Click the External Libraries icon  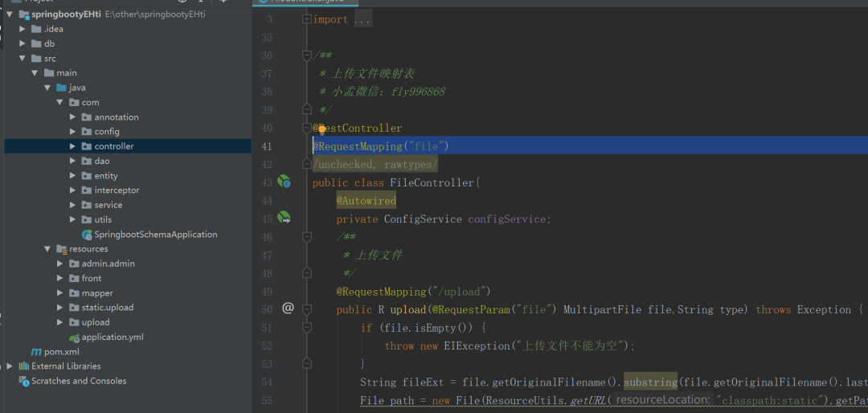(x=24, y=366)
